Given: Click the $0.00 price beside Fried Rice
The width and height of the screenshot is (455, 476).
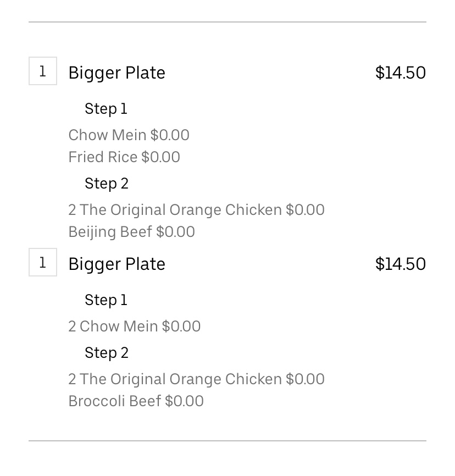Looking at the screenshot, I should click(x=160, y=157).
